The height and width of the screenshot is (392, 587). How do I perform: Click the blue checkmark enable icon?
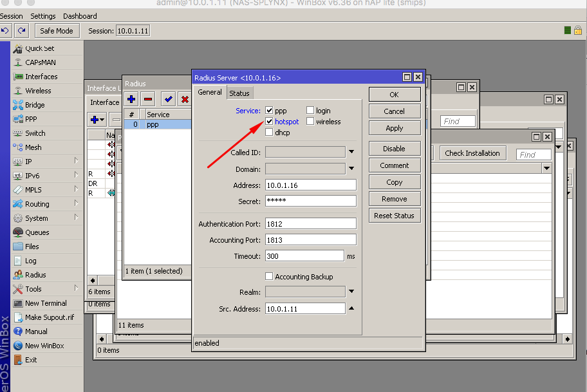coord(168,99)
